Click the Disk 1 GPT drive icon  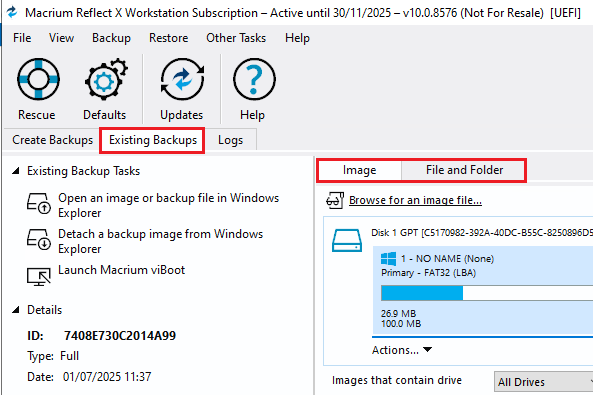[347, 240]
